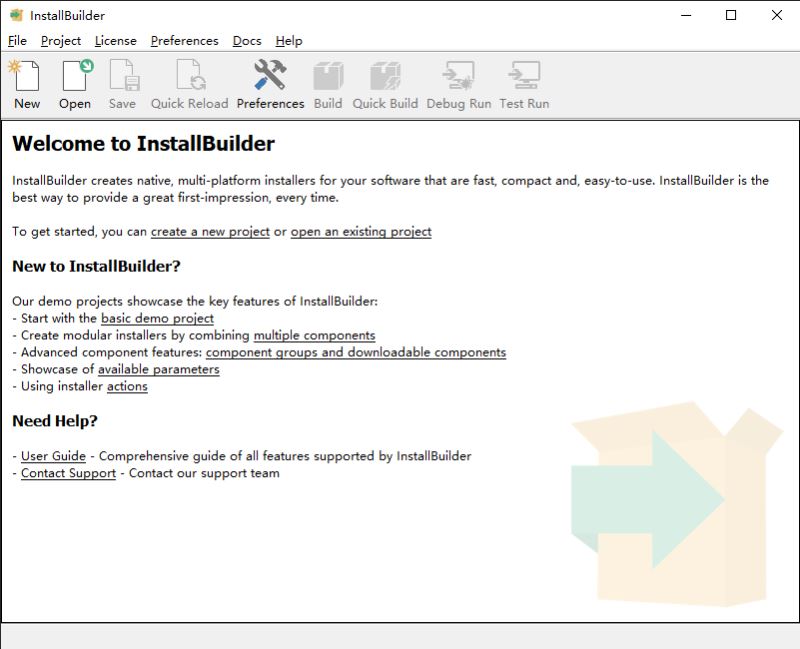Image resolution: width=800 pixels, height=649 pixels.
Task: Open the License menu
Action: coord(116,41)
